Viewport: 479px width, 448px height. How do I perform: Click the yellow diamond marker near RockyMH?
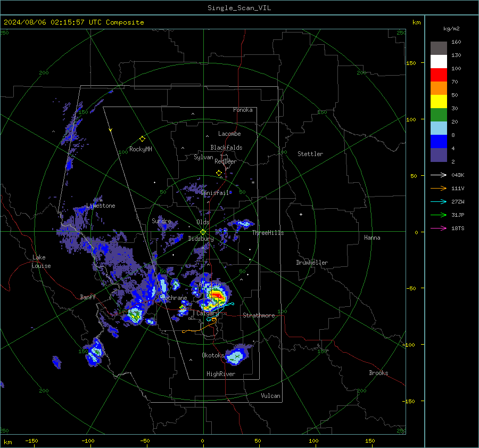tap(142, 139)
